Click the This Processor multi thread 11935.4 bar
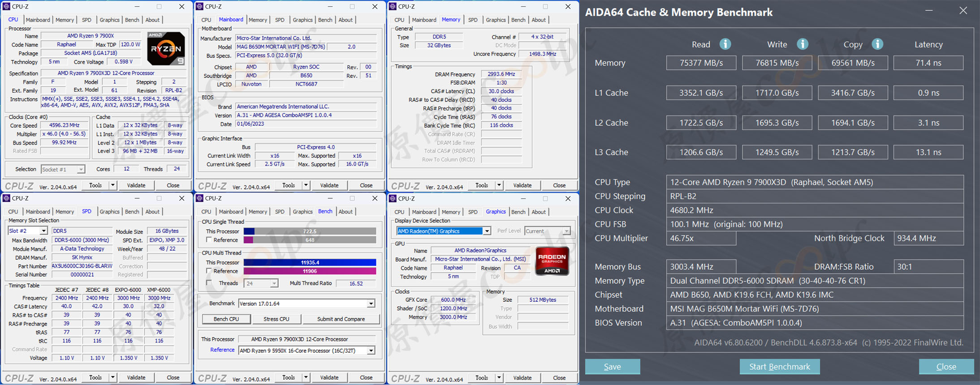The width and height of the screenshot is (980, 385). pos(310,262)
